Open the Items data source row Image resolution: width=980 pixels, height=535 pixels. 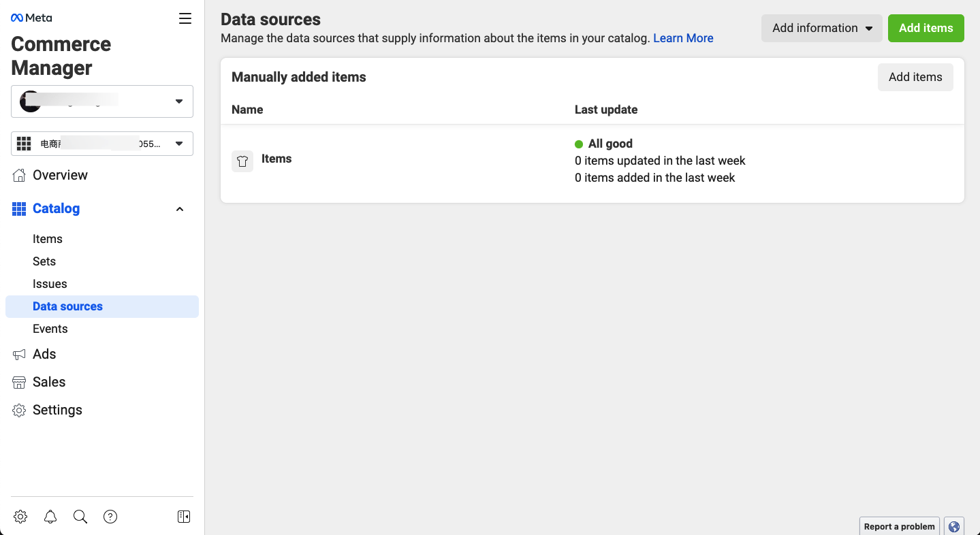276,159
